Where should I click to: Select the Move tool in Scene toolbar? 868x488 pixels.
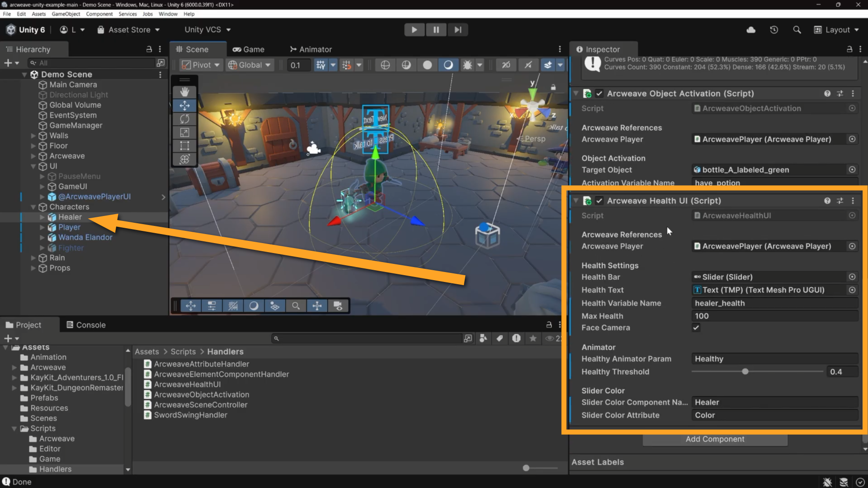pos(184,106)
